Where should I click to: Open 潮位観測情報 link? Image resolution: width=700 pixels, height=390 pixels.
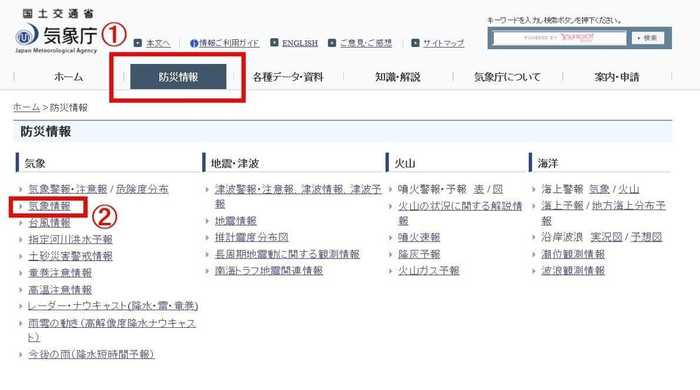coord(573,254)
